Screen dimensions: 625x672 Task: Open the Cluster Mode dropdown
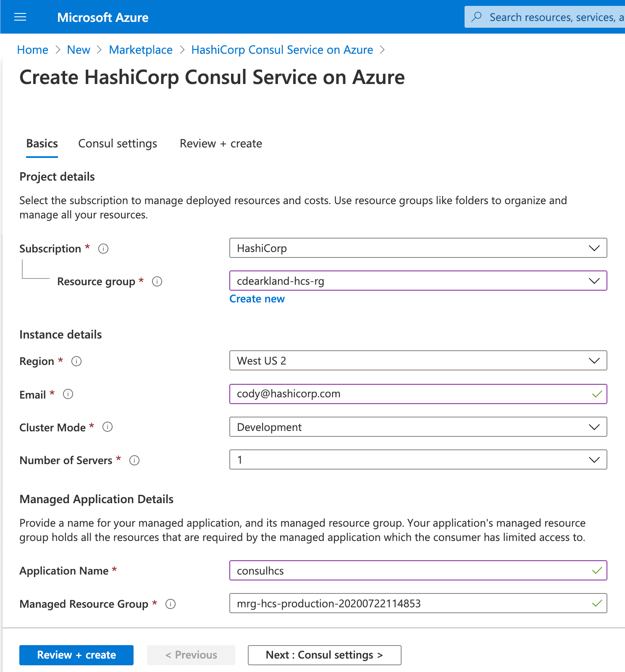click(x=418, y=427)
